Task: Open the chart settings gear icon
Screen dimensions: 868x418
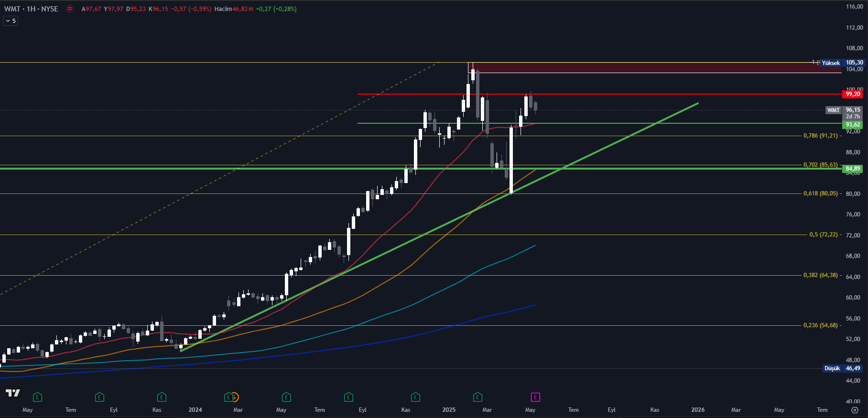Action: (x=855, y=410)
